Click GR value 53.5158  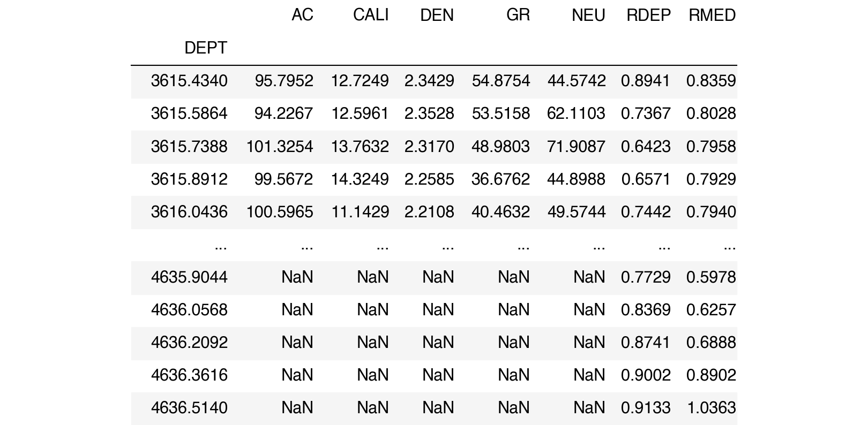[x=500, y=113]
